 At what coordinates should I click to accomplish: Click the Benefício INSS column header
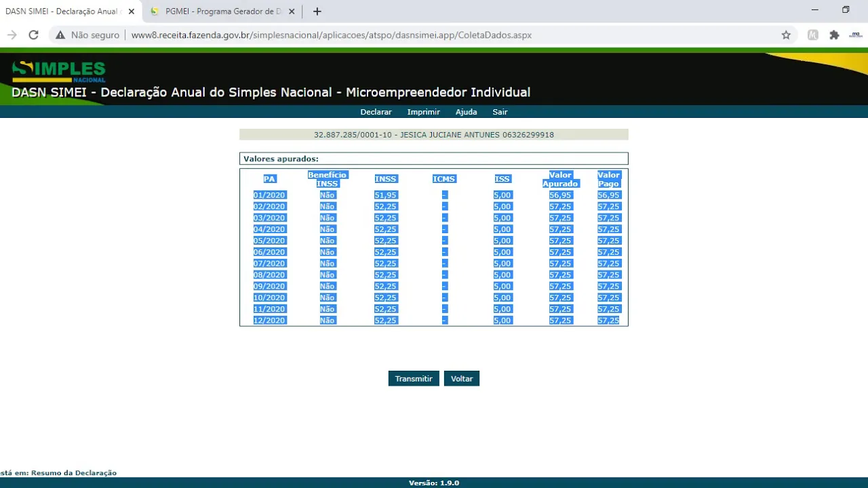(x=328, y=179)
